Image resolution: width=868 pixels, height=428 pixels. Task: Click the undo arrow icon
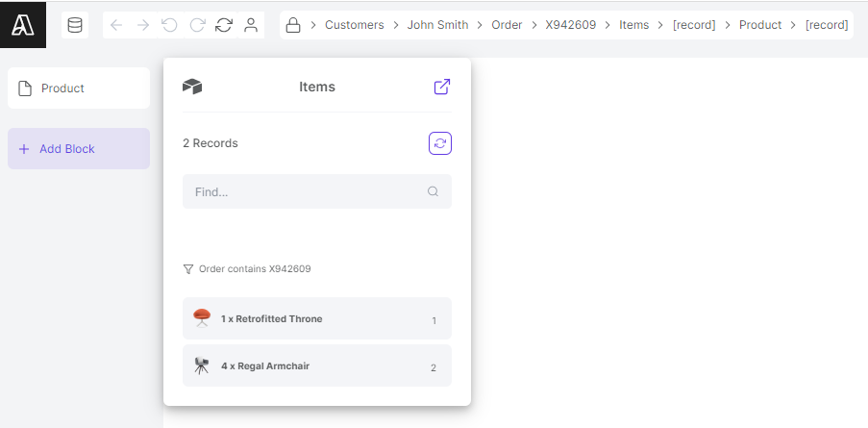(170, 25)
